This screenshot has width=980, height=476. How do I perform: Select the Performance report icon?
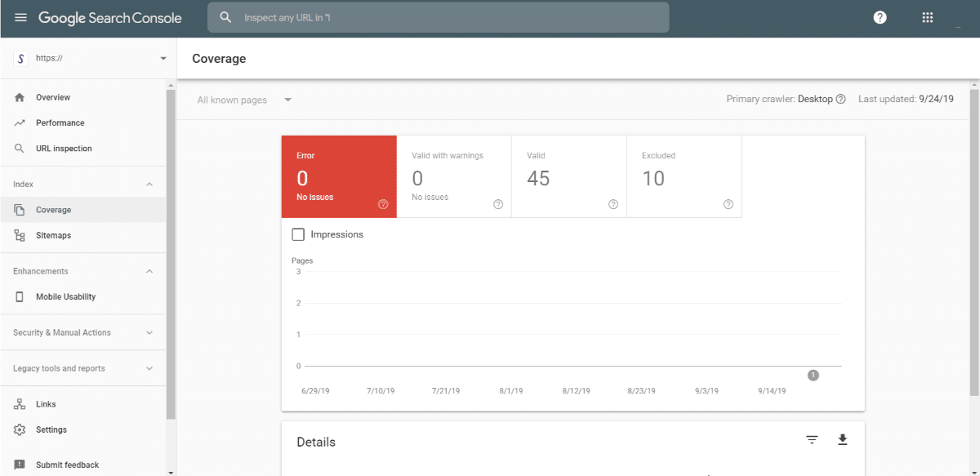tap(20, 122)
